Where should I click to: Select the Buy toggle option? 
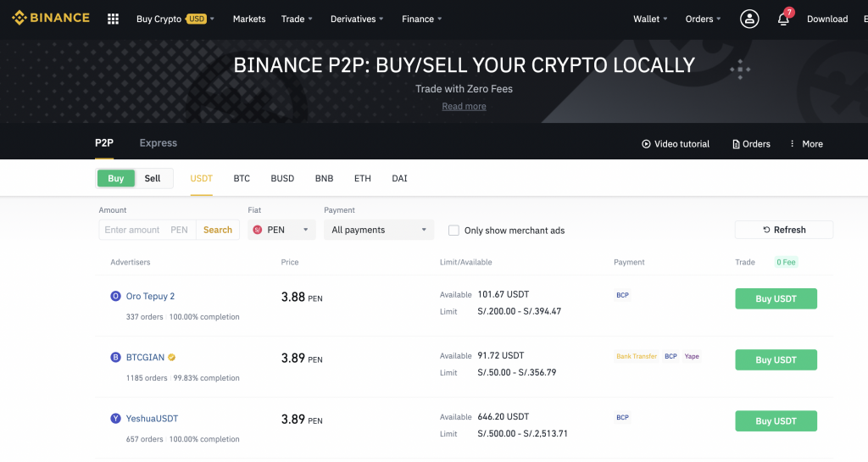[115, 178]
